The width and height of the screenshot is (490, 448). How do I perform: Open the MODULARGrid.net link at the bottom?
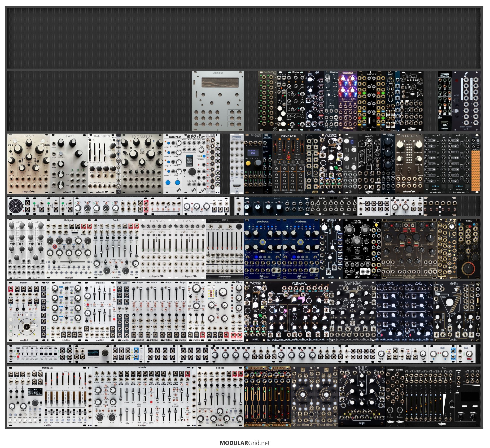[245, 443]
